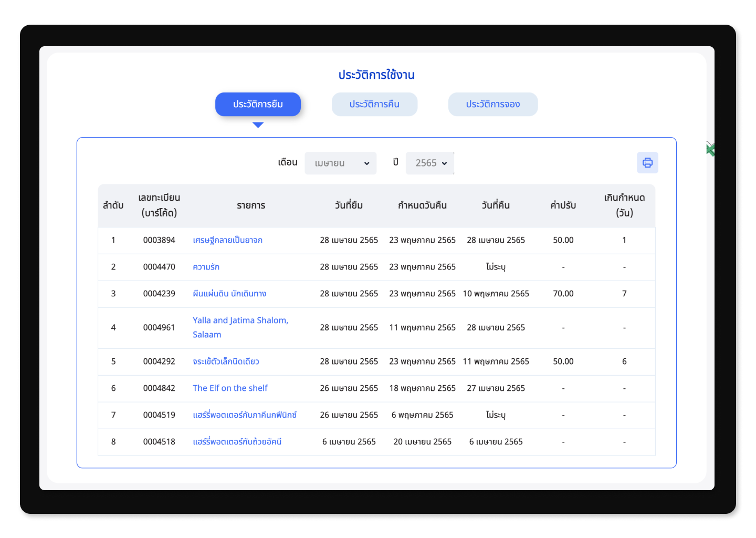Screen dimensions: 756x538
Task: Switch to the ประวัติการคืน tab
Action: pyautogui.click(x=374, y=104)
